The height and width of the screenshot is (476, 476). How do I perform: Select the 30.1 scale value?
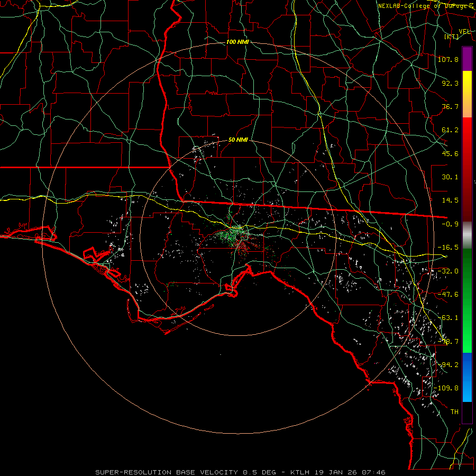click(450, 177)
